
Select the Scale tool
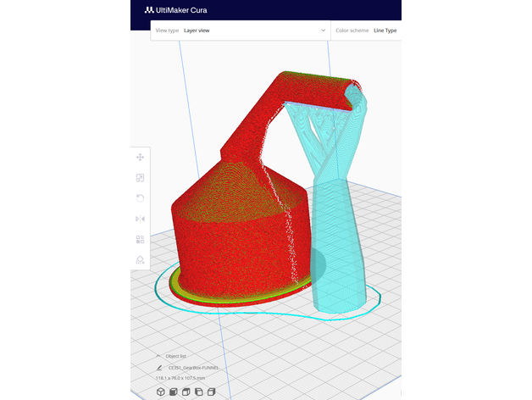coord(140,177)
